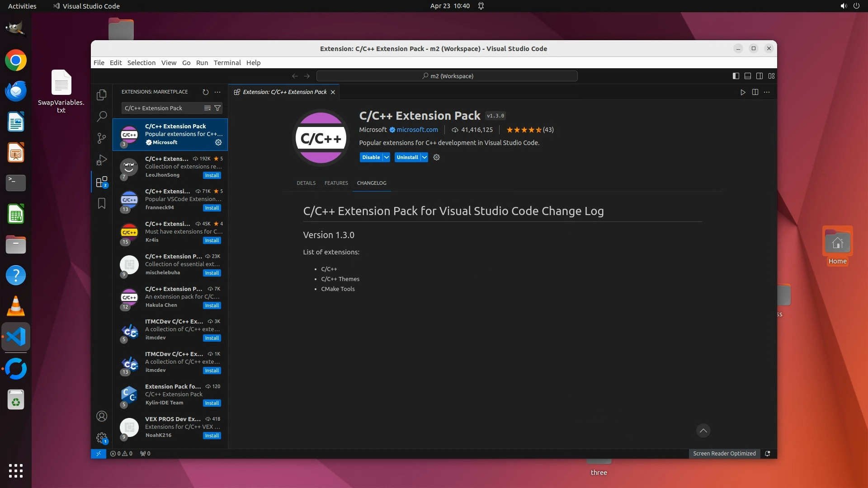Open Views and More Actions ellipsis menu

coord(217,92)
